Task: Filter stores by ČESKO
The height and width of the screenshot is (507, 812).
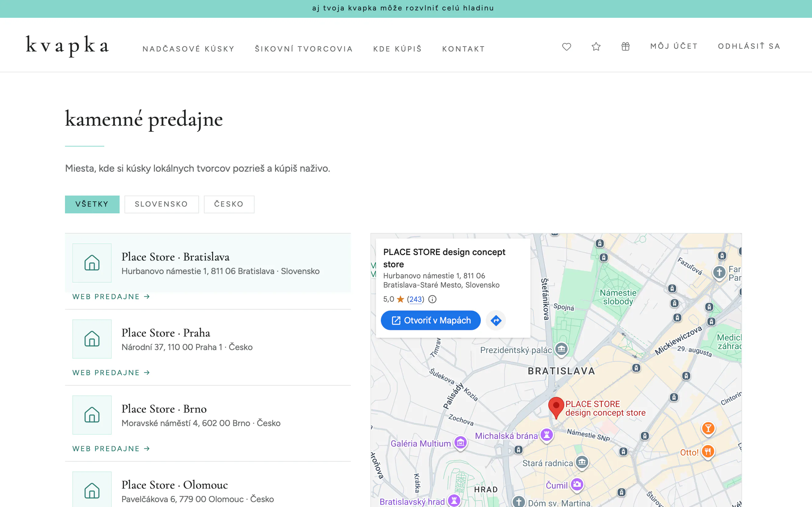Action: [229, 204]
